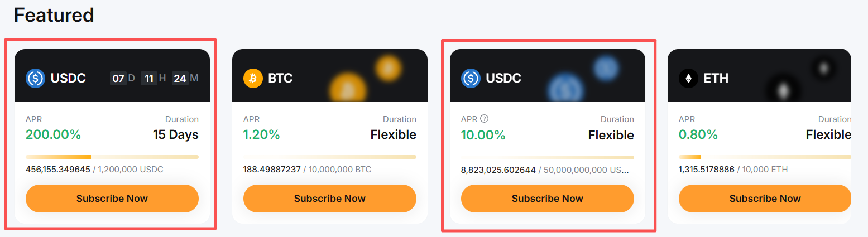The image size is (868, 237).
Task: Open APR info tooltip icon on USDC Flexible
Action: tap(485, 119)
